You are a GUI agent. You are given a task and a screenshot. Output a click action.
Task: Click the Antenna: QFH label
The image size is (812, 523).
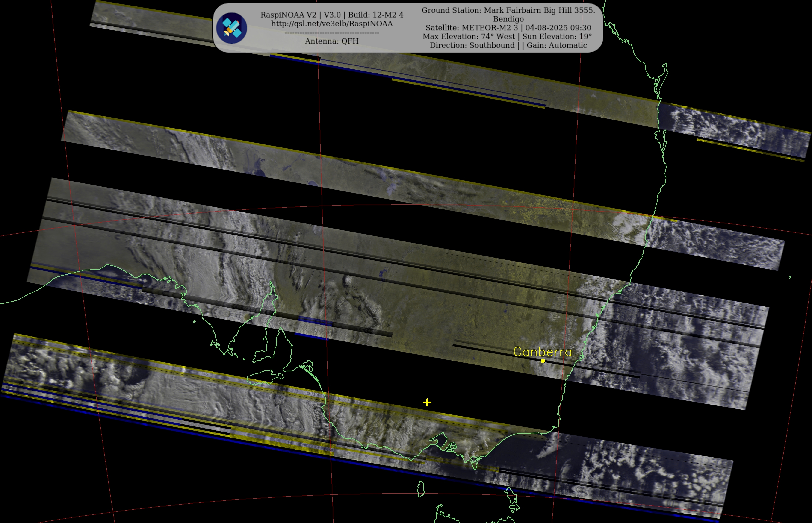(x=332, y=41)
